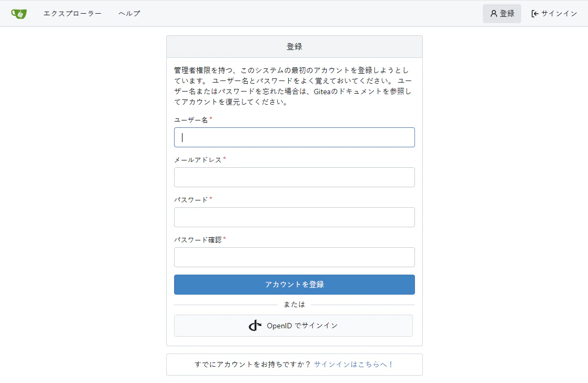Click the メールアドレス field label
This screenshot has height=383, width=588.
(x=198, y=160)
